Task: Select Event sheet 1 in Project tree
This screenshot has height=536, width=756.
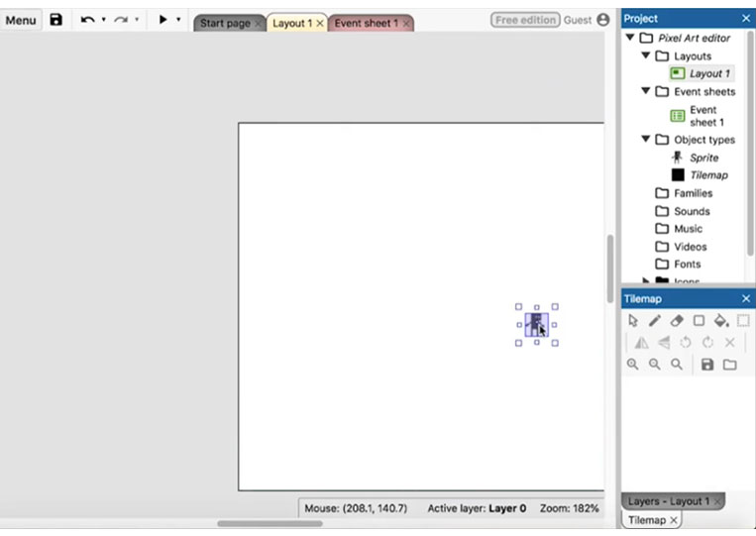Action: tap(706, 116)
